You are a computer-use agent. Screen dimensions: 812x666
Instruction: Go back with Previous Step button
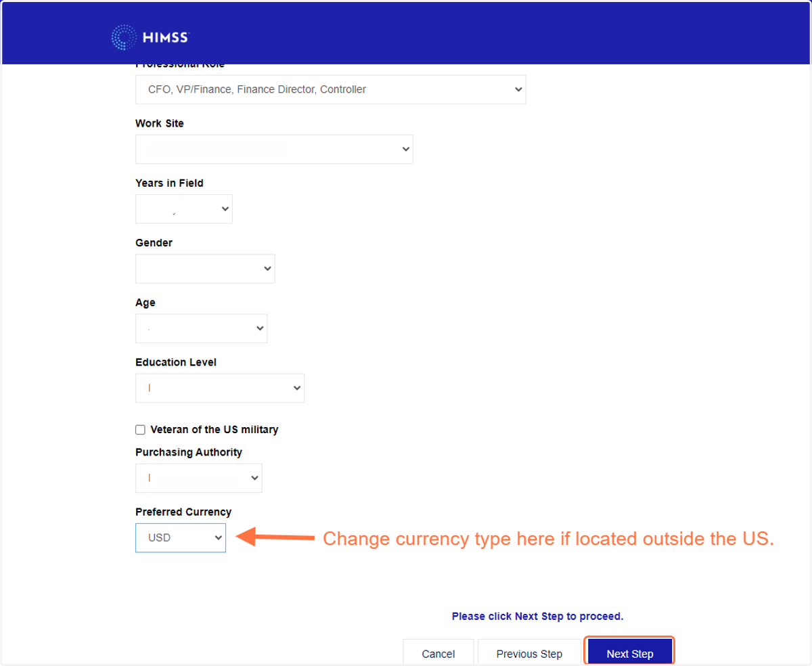(x=529, y=653)
